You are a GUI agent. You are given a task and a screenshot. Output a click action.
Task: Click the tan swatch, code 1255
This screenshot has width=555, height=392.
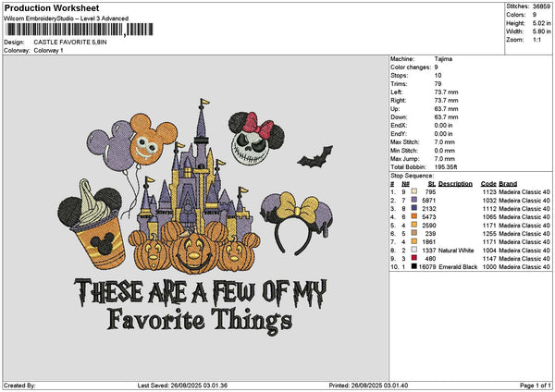[414, 233]
